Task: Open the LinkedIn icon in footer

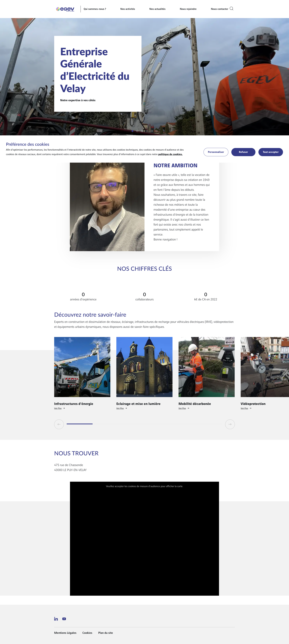Action: pos(56,619)
